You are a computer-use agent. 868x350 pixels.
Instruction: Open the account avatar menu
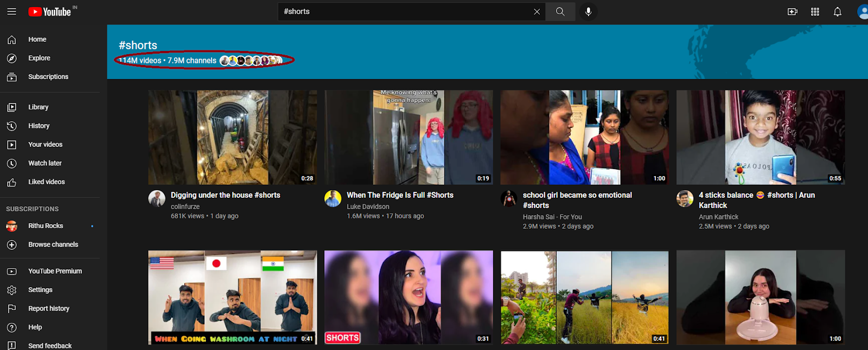tap(863, 11)
